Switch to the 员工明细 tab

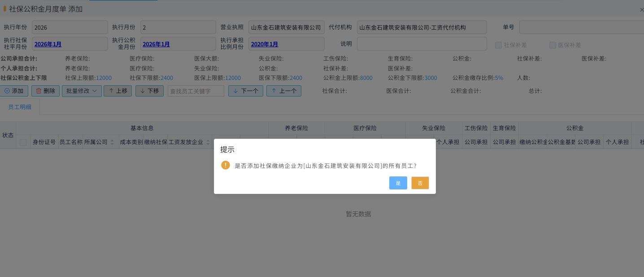pos(20,107)
